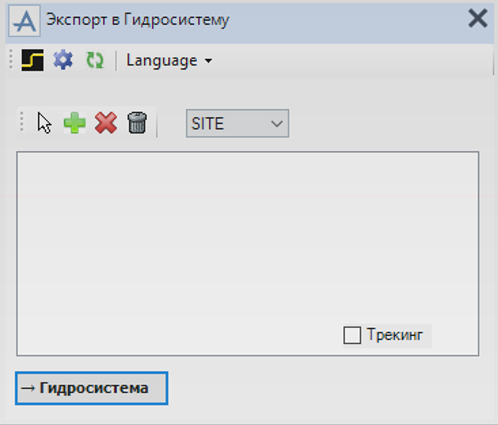Viewport: 498px width, 425px height.
Task: Click the chevron on the SITE dropdown
Action: click(277, 124)
